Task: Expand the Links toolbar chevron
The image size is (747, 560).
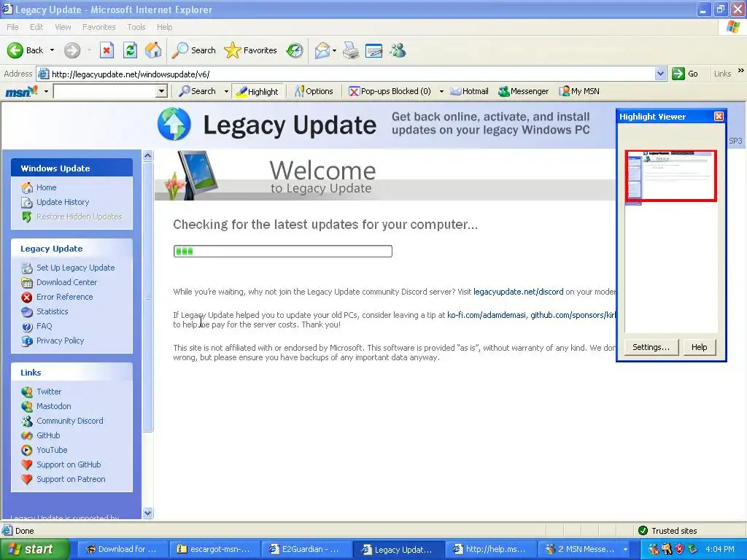Action: (x=741, y=71)
